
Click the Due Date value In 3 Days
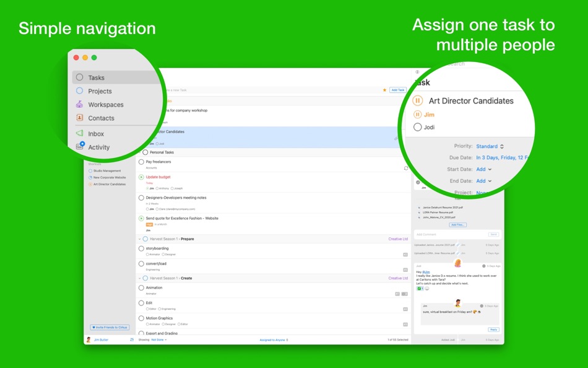(x=502, y=158)
